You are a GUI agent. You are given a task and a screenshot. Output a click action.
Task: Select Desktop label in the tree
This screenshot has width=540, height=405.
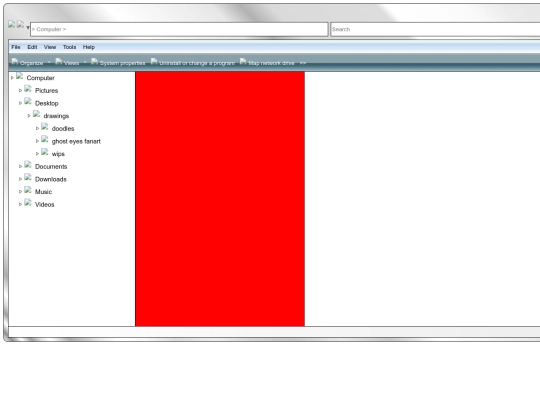46,103
